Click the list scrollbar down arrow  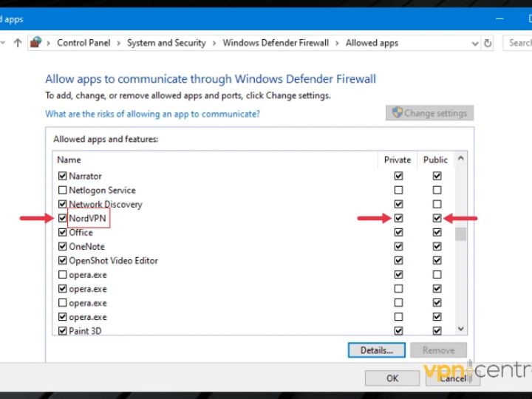[461, 328]
